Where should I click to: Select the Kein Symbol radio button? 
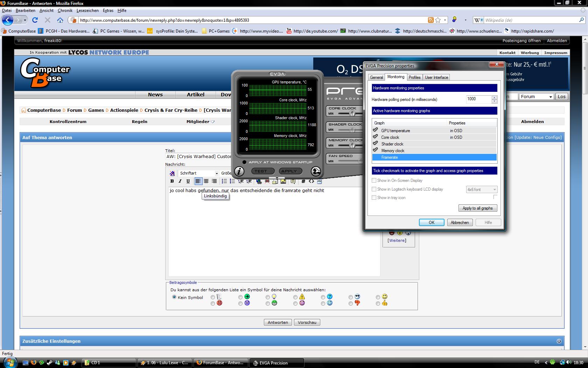pyautogui.click(x=174, y=297)
